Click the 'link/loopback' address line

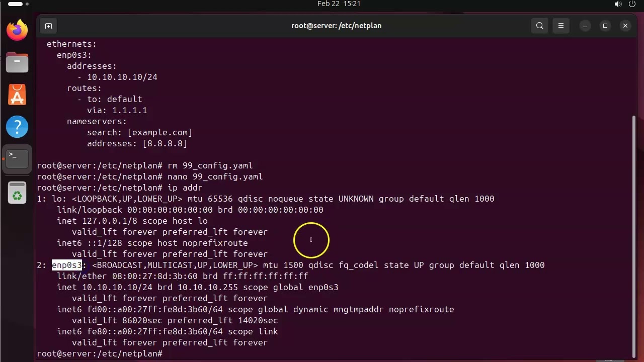190,210
